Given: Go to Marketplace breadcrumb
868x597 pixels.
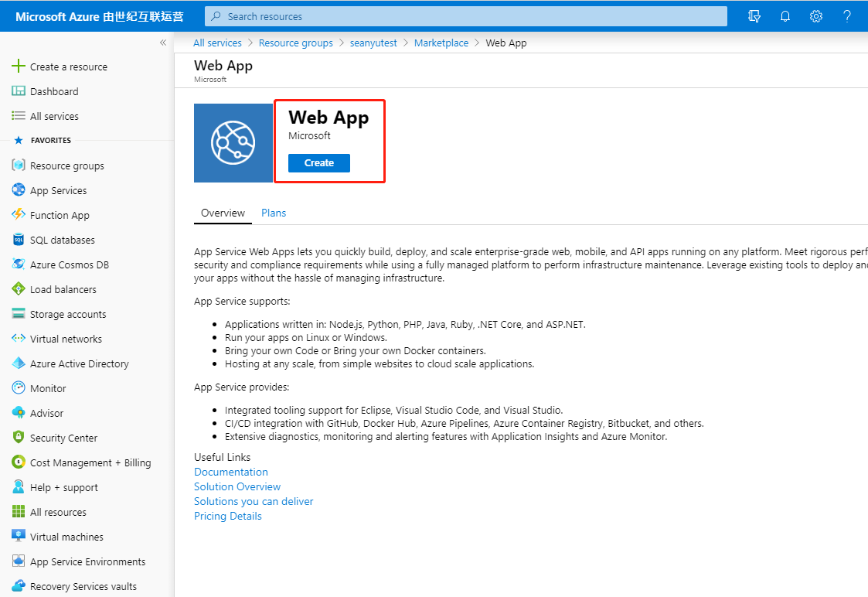Looking at the screenshot, I should 441,43.
